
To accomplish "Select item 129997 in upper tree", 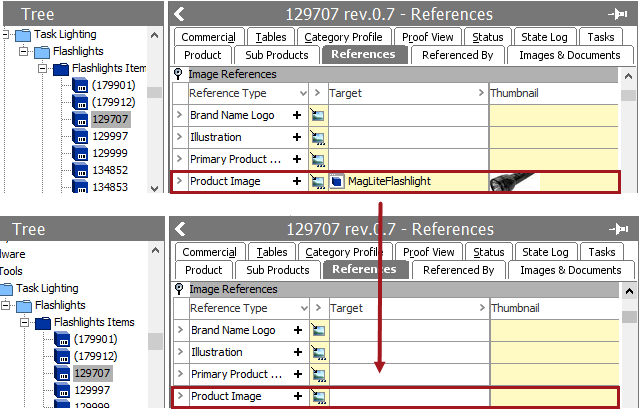I will click(110, 136).
